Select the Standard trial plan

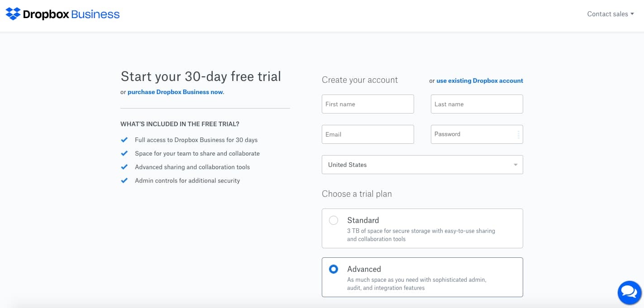tap(334, 220)
